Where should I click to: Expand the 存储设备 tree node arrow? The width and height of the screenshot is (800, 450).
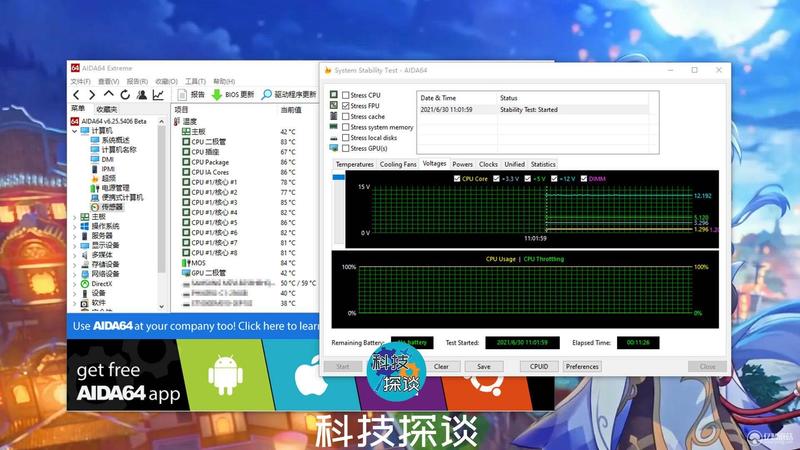click(x=75, y=265)
